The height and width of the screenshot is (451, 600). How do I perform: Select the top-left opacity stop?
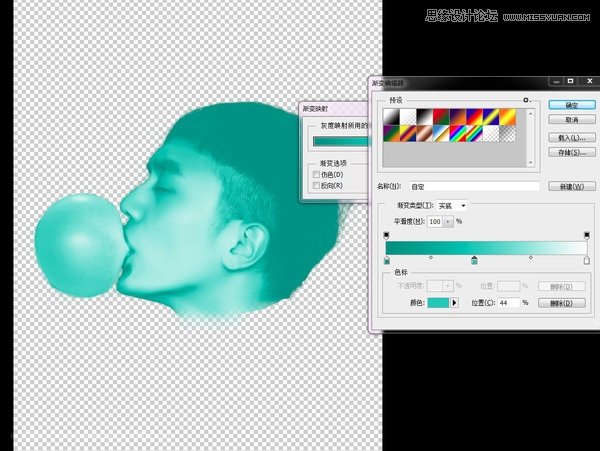coord(386,235)
